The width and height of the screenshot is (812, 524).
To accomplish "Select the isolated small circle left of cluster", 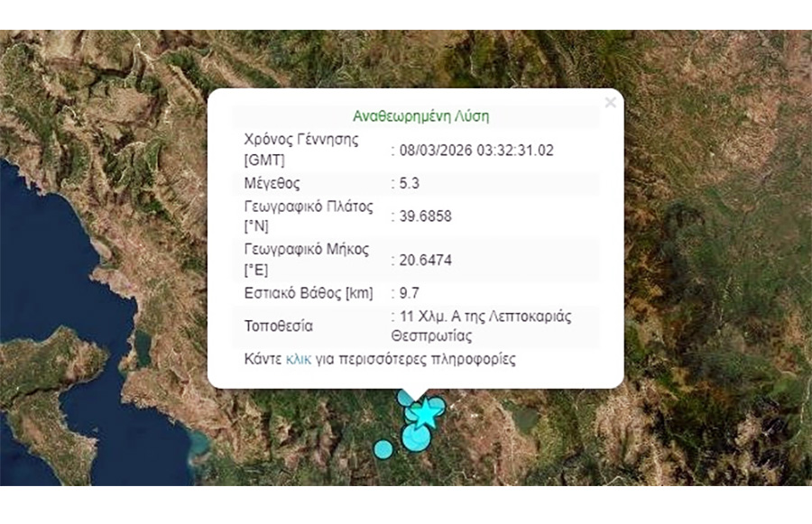I will click(x=383, y=448).
